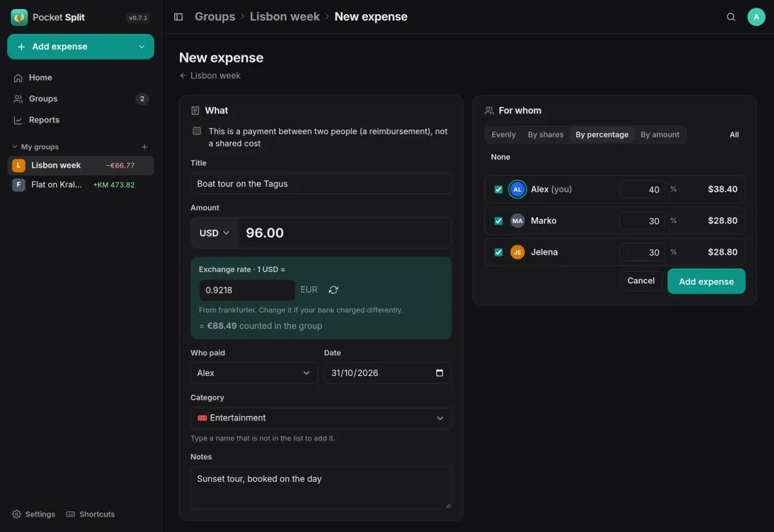
Task: Click the orange Lisbon week group icon
Action: [x=19, y=166]
